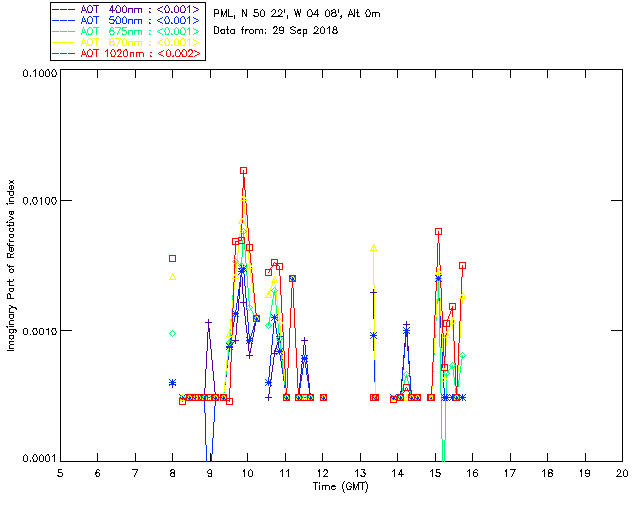Click the AOT 675nm green legend entry
The width and height of the screenshot is (640, 512).
(x=127, y=31)
